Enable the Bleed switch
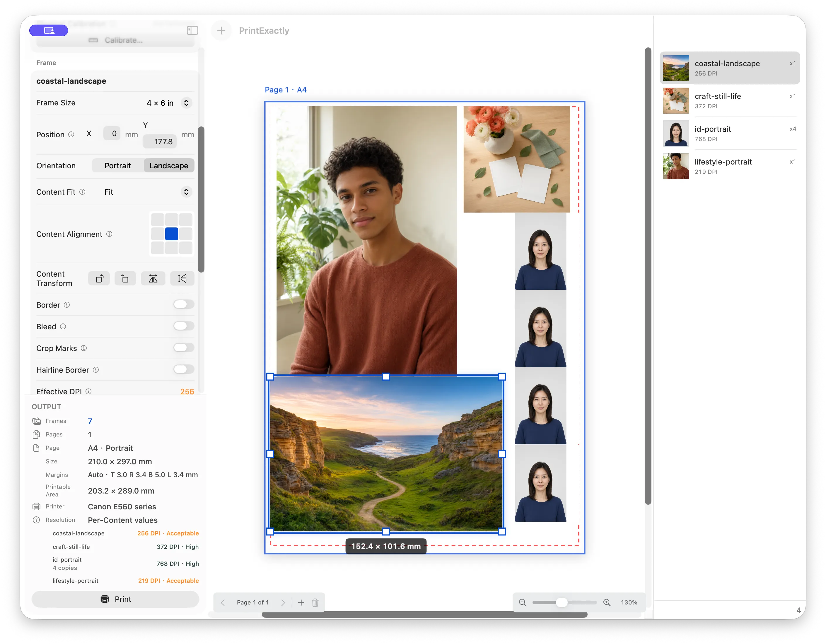 [x=184, y=326]
